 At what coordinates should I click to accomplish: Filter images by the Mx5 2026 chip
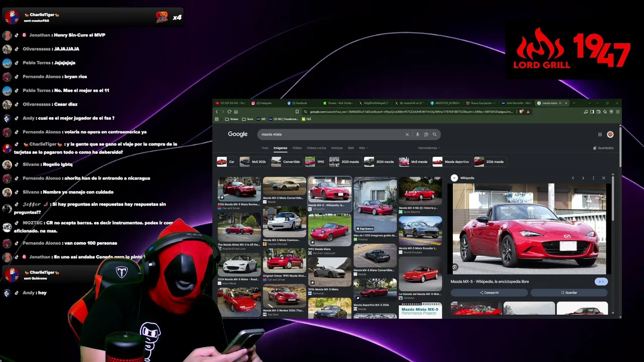click(x=253, y=161)
